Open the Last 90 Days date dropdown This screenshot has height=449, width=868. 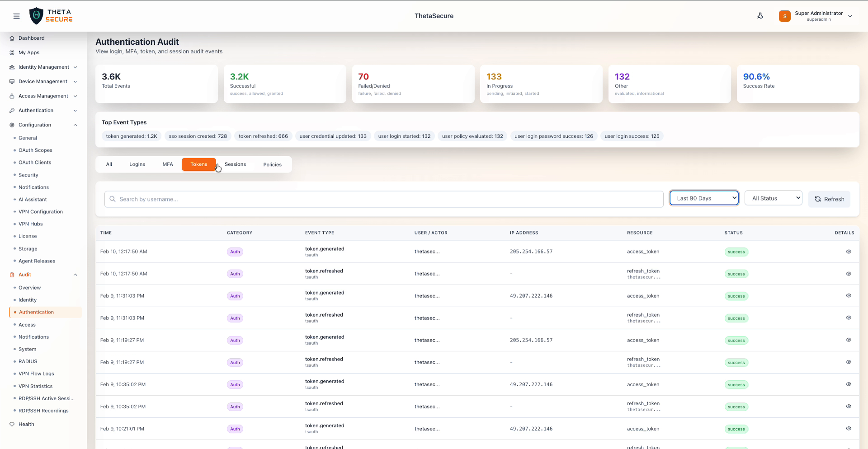703,198
